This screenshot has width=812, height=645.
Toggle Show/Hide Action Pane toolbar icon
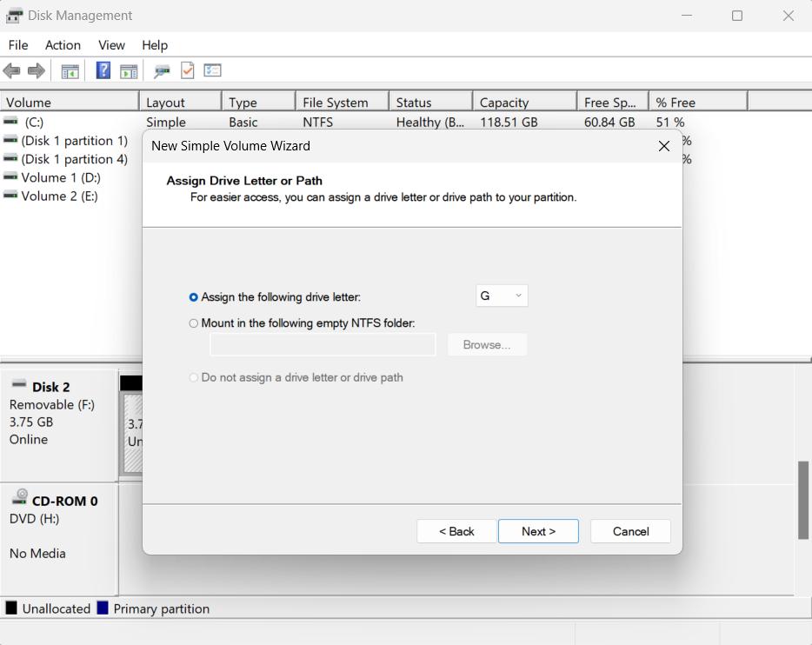(129, 71)
